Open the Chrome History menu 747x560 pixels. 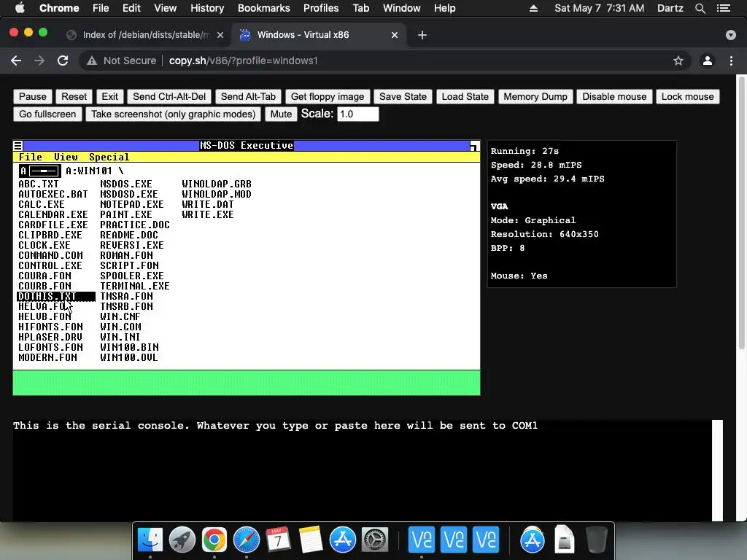click(x=206, y=8)
